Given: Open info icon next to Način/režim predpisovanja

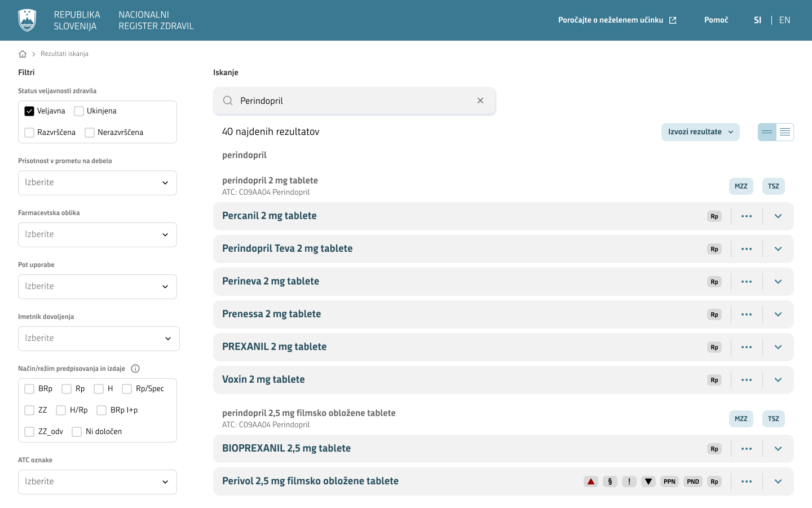Looking at the screenshot, I should click(135, 369).
